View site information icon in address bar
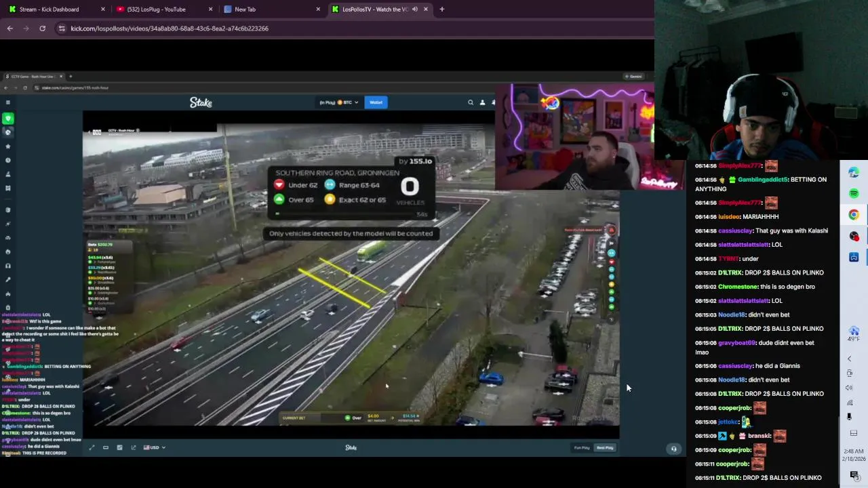Viewport: 868px width, 488px height. pyautogui.click(x=62, y=28)
